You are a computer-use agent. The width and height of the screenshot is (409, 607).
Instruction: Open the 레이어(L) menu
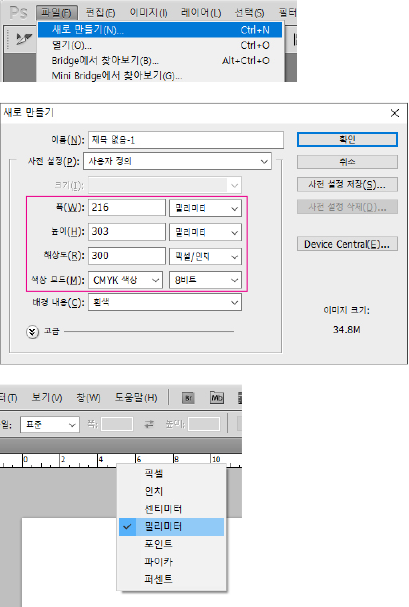click(201, 13)
